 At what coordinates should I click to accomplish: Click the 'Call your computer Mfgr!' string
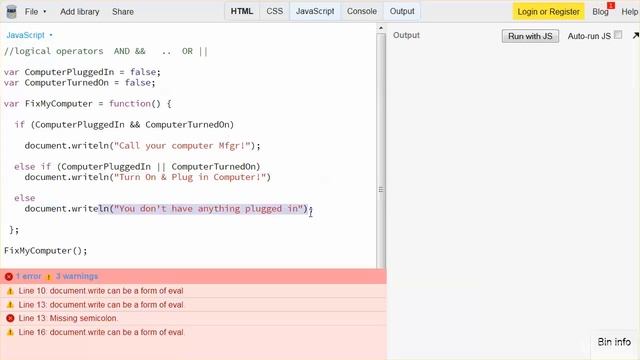click(x=182, y=146)
